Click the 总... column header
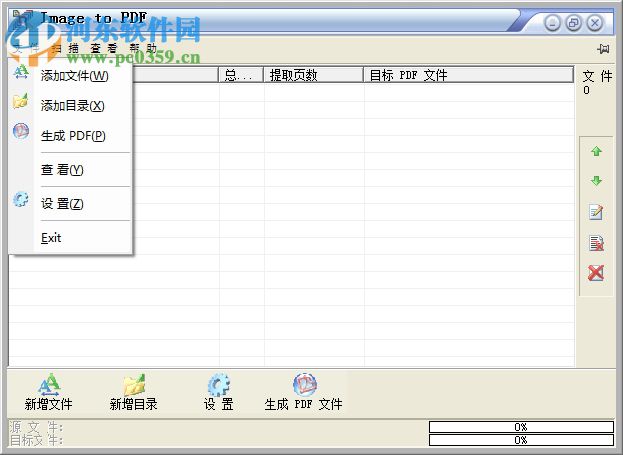 point(241,75)
